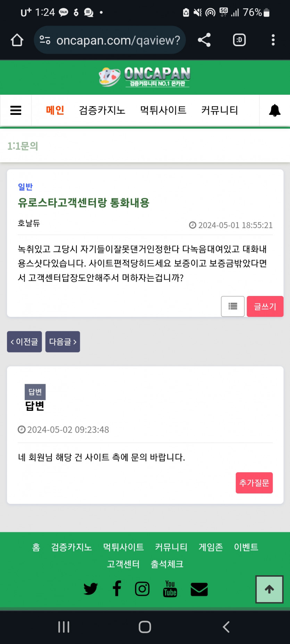
Task: Open the Facebook icon in footer
Action: (117, 589)
